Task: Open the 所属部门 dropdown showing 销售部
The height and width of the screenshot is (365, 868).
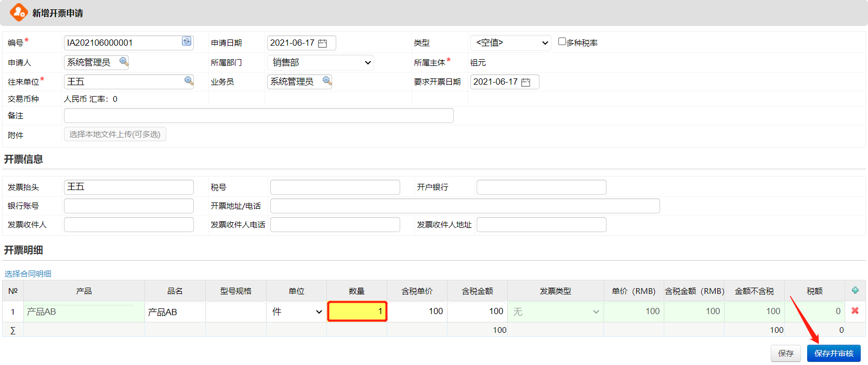Action: [321, 62]
